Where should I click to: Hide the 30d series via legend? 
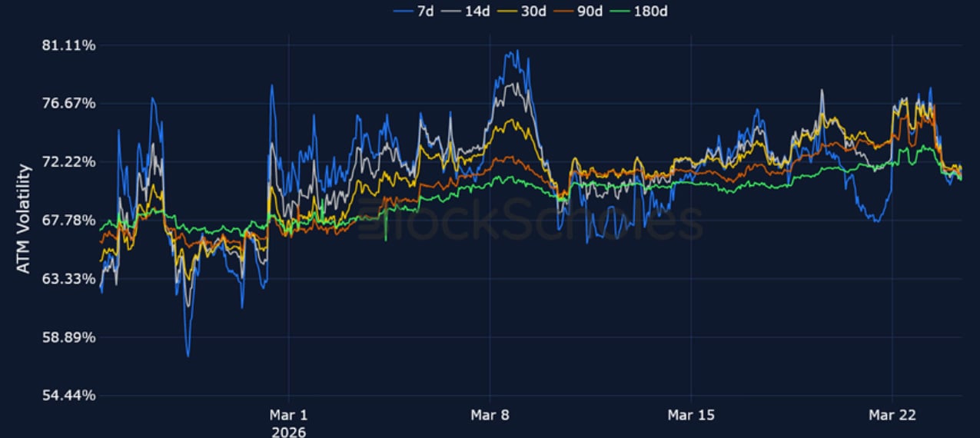(527, 11)
